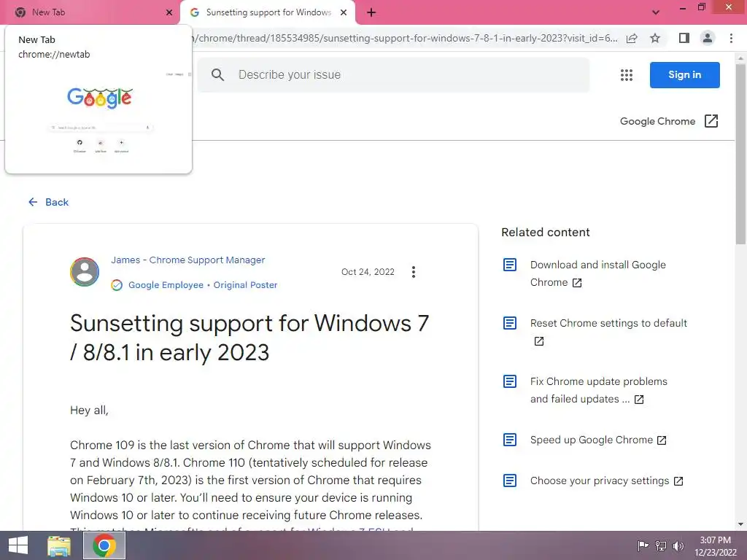Close the Sunsetting support tab
The image size is (747, 560).
pos(344,12)
